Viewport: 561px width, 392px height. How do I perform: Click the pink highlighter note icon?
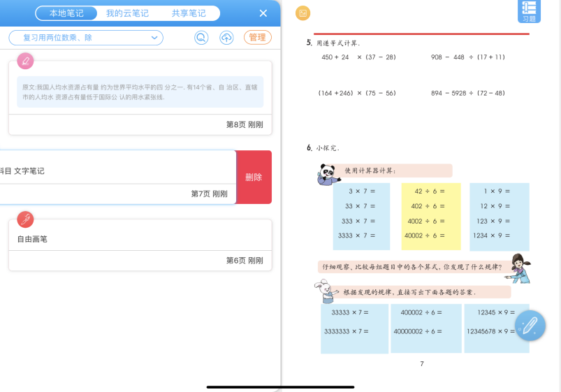click(x=25, y=61)
